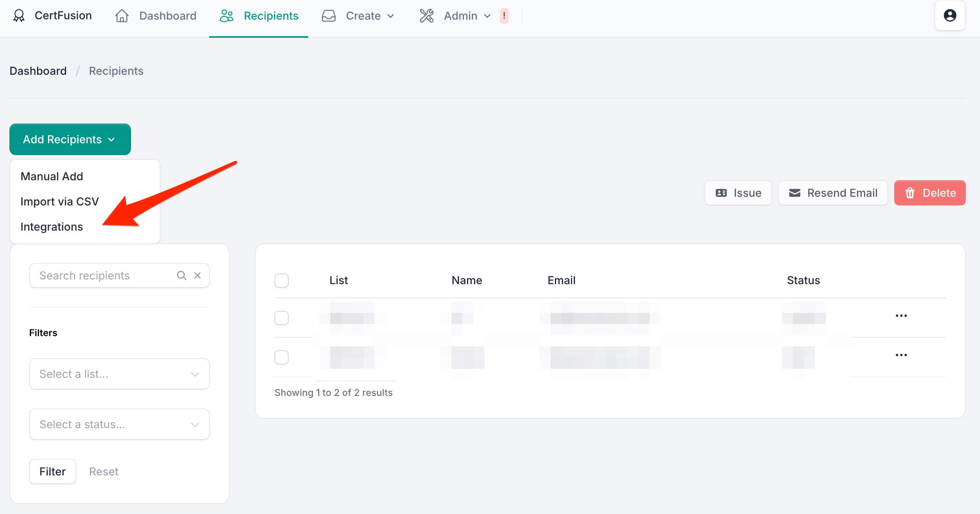The height and width of the screenshot is (514, 980).
Task: Click the Status column header
Action: (x=803, y=280)
